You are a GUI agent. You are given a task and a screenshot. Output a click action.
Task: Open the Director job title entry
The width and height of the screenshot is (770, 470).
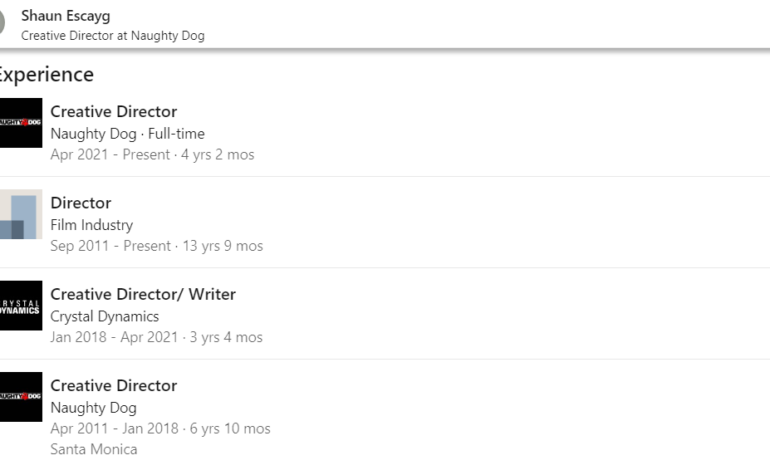80,203
